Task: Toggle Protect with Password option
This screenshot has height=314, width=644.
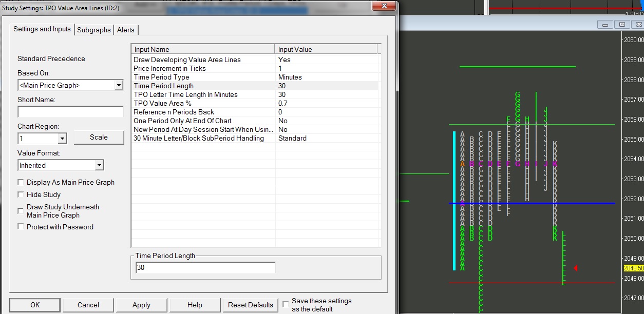Action: click(x=21, y=227)
